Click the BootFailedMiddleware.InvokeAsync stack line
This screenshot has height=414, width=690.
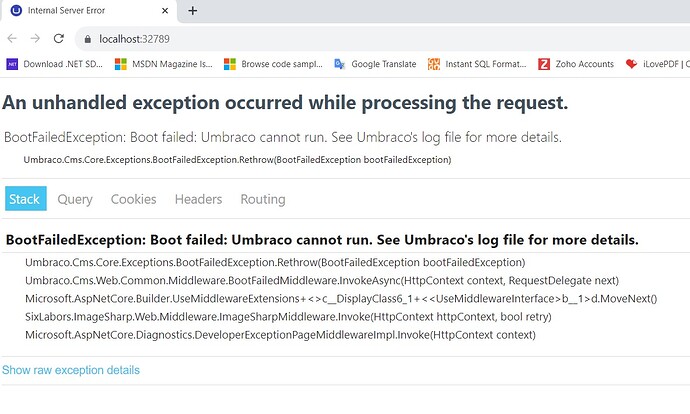point(322,281)
